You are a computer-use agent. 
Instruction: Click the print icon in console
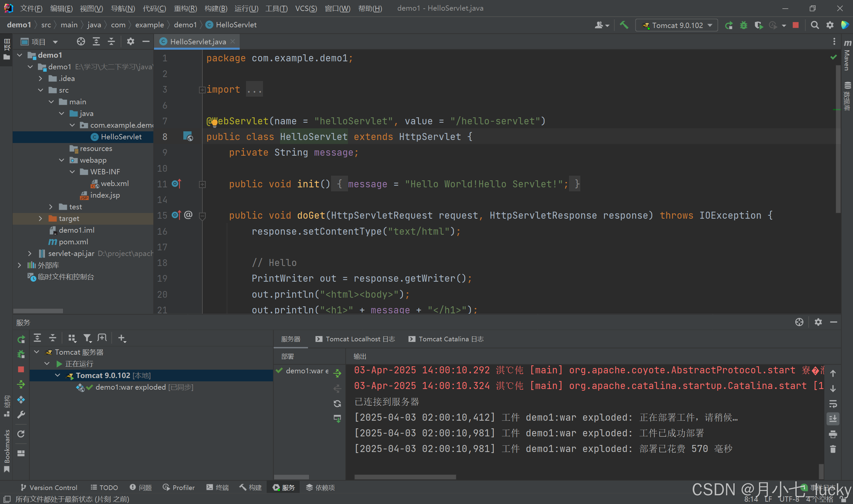[833, 434]
